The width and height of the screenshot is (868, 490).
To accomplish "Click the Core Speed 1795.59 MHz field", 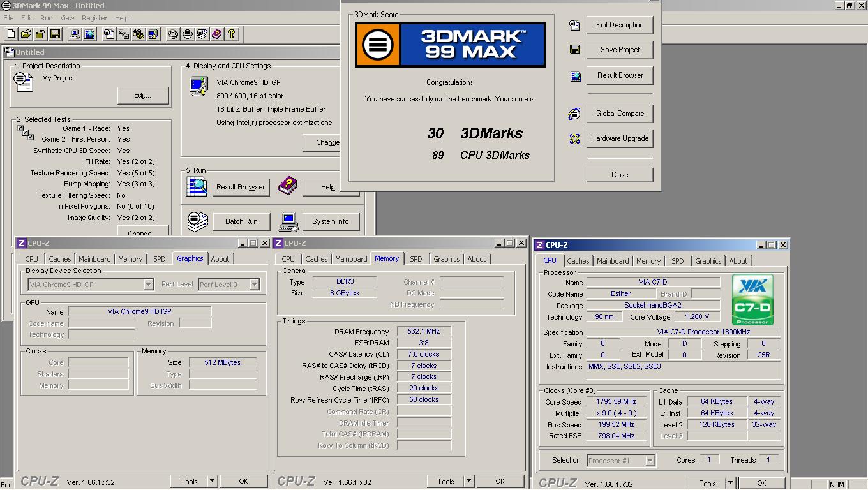I will 617,402.
